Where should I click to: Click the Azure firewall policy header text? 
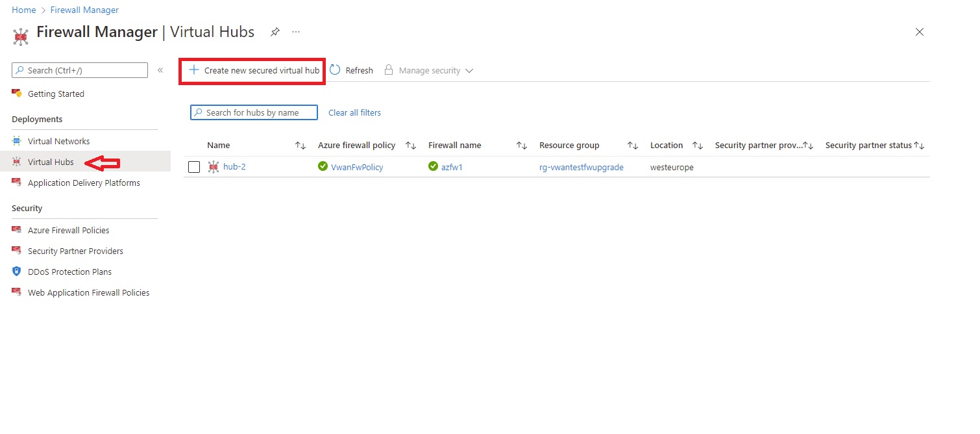356,146
